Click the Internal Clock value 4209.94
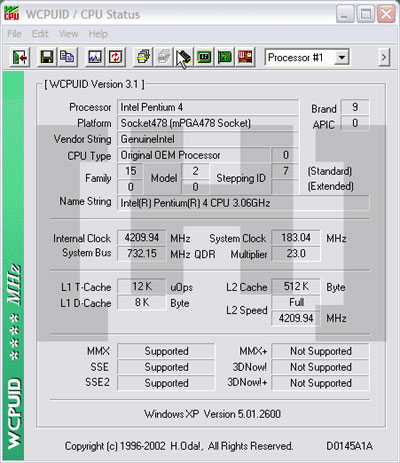The image size is (400, 463). coord(142,238)
